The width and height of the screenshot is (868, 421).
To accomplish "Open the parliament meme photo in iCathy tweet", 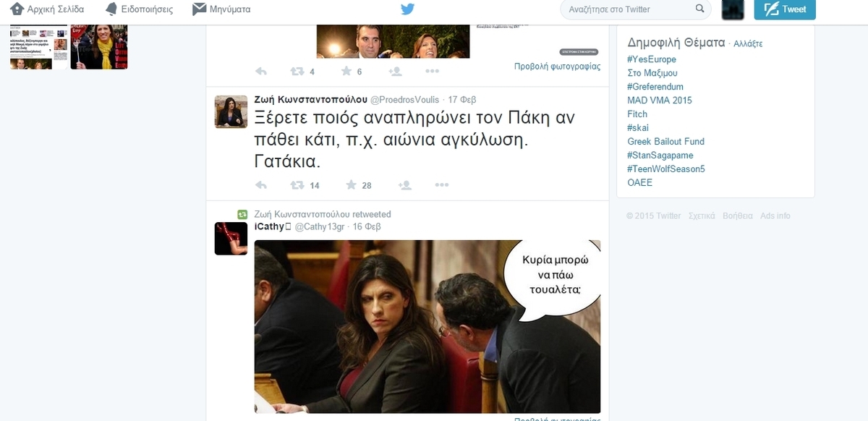I will [427, 327].
